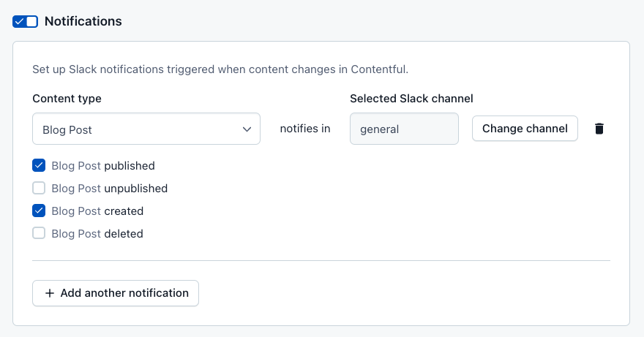The width and height of the screenshot is (644, 337).
Task: Tick the Blog Post deleted checkbox
Action: tap(40, 234)
